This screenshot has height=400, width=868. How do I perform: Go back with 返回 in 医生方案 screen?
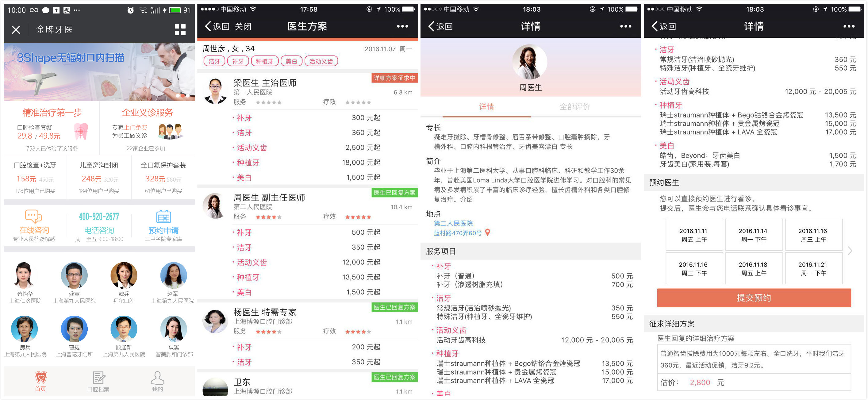click(x=217, y=26)
